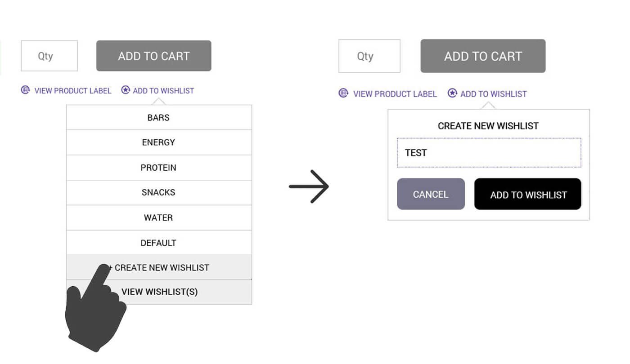
Task: Click inside the TEST wishlist name field
Action: click(488, 153)
